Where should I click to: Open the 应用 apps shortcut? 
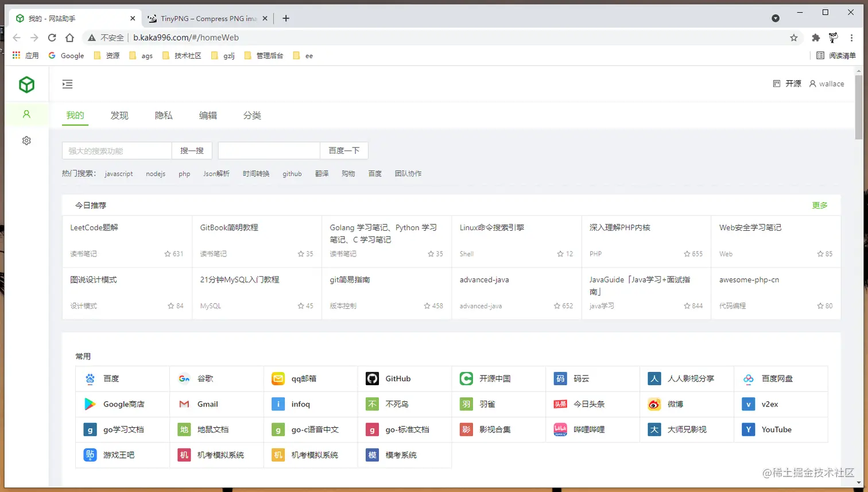pos(26,56)
